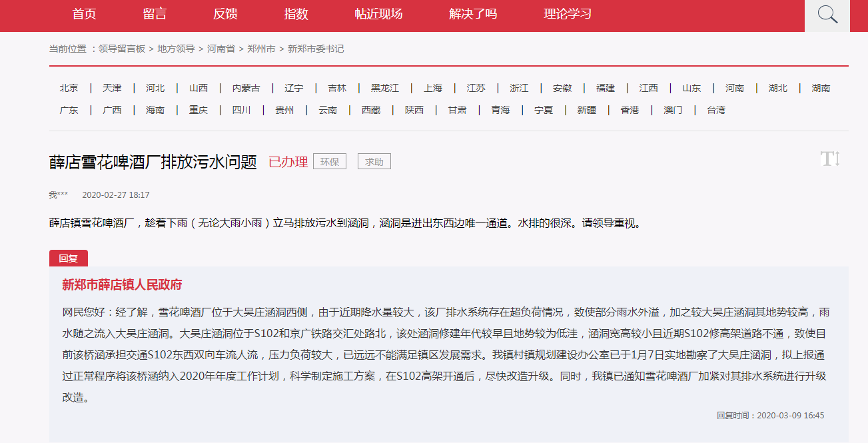Go to 郑州市 in the breadcrumb
This screenshot has height=443, width=868.
(x=261, y=49)
